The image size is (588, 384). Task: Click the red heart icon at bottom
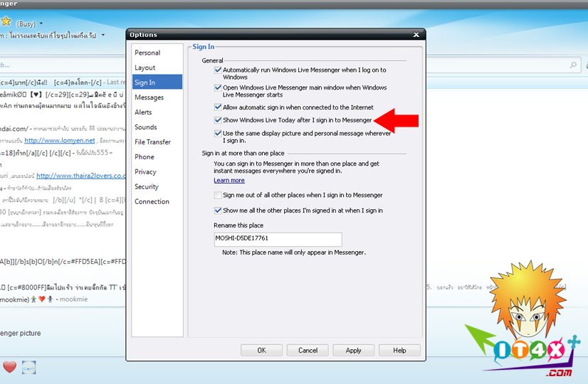tap(9, 367)
